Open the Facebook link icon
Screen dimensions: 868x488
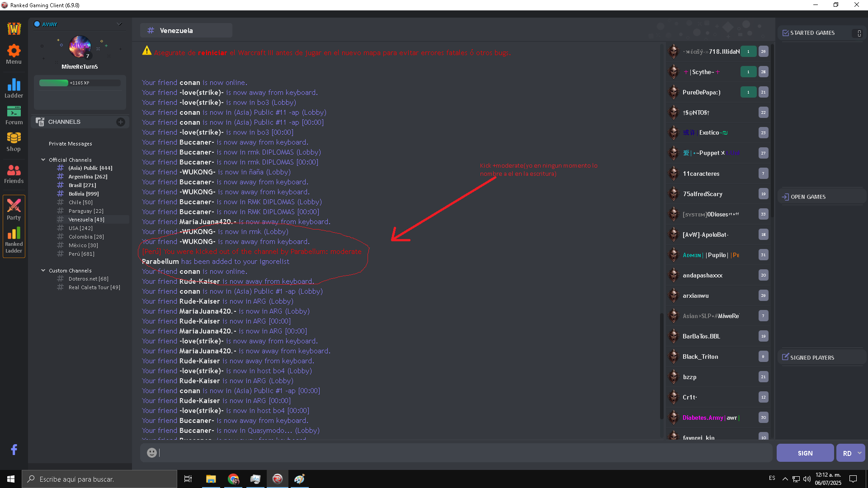point(14,449)
